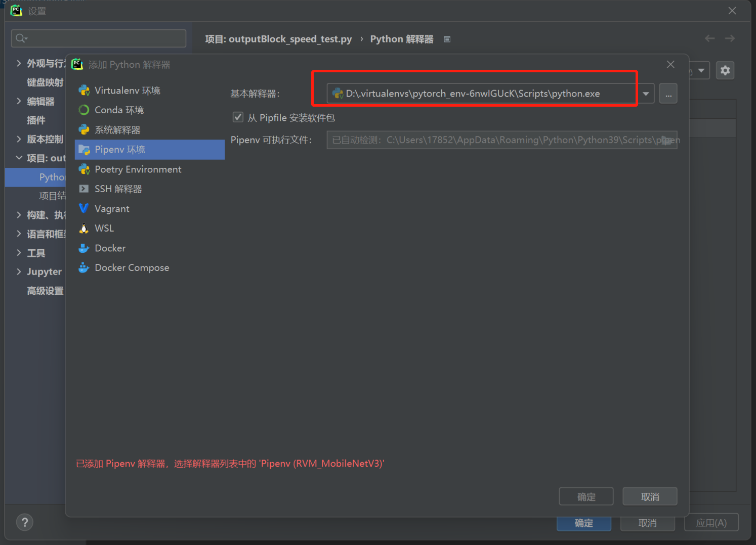
Task: Click 确定 in the settings window
Action: pos(583,523)
